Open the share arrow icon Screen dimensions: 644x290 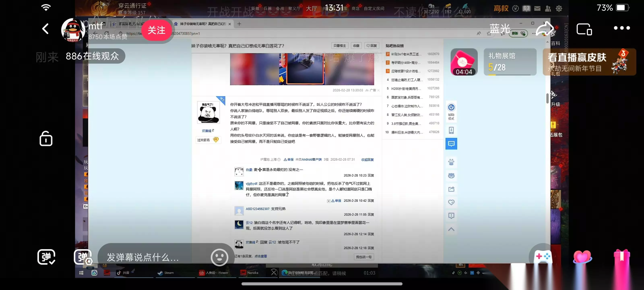(545, 29)
